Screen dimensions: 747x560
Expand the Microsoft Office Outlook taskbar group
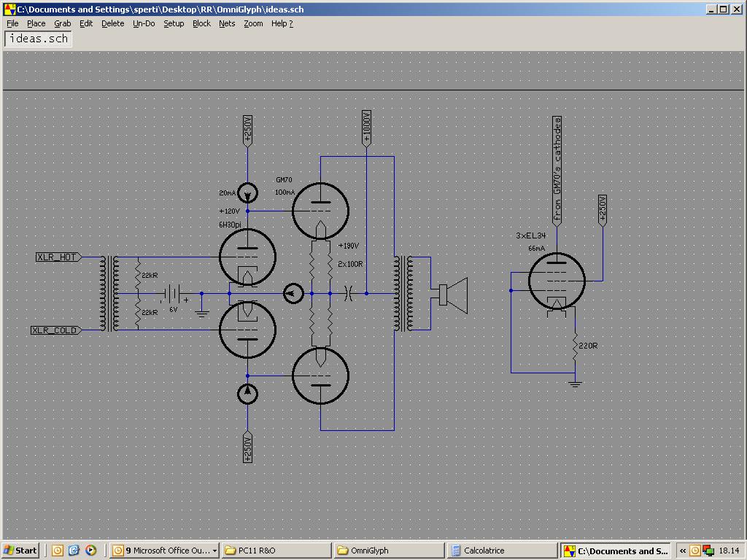pos(164,551)
